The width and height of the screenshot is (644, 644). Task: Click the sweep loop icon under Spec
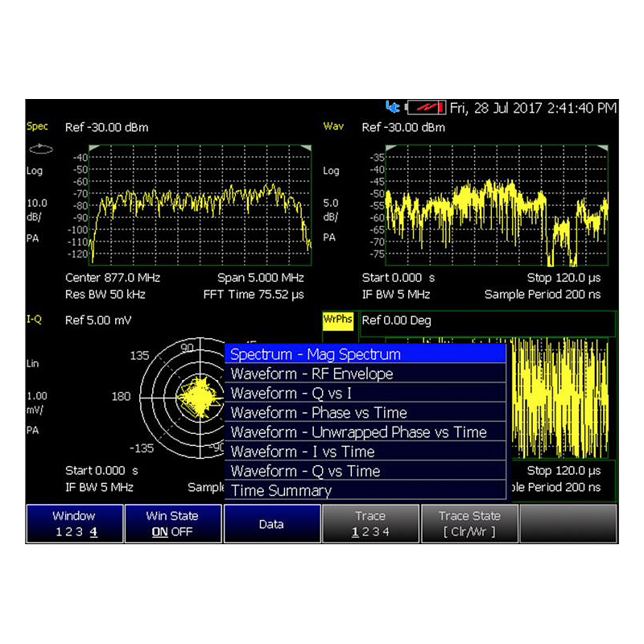click(41, 149)
